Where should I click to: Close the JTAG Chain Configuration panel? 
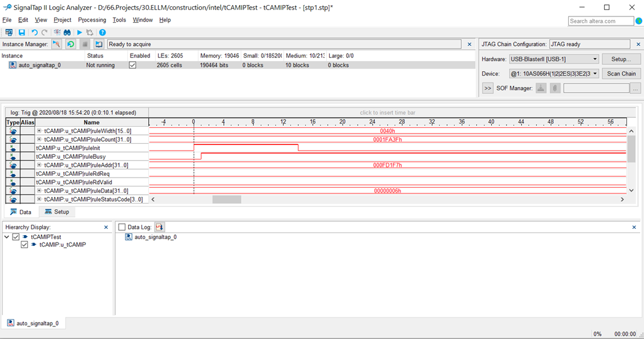tap(638, 44)
